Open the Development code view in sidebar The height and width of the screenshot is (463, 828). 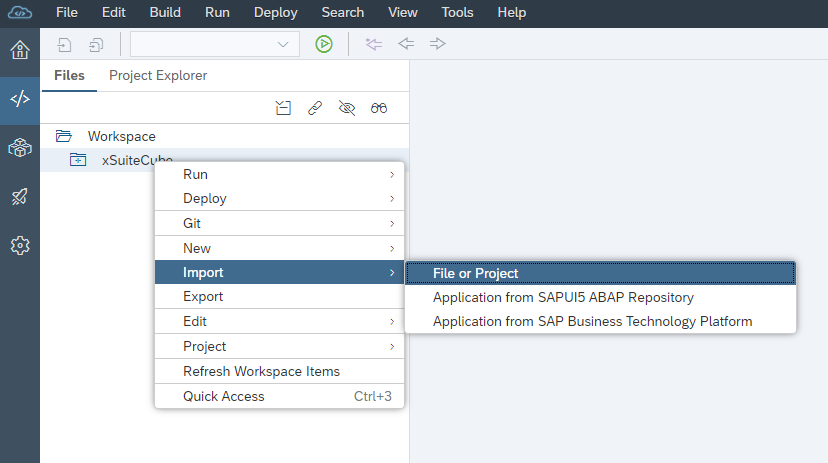click(x=20, y=99)
